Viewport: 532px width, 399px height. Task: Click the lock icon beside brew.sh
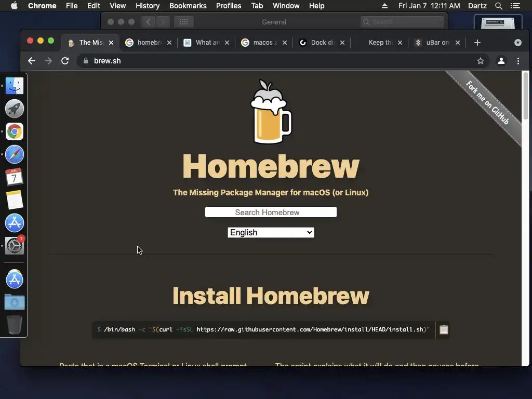tap(86, 61)
